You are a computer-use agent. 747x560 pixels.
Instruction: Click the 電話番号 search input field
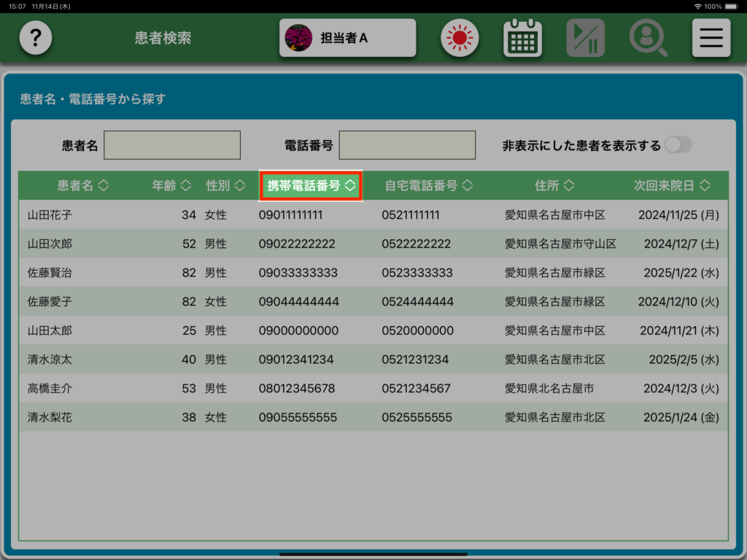[x=407, y=145]
